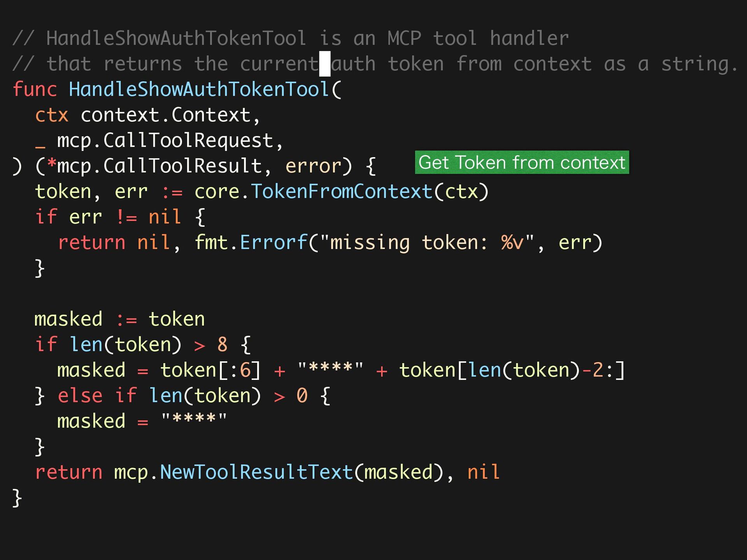
Task: Click the token[:6] slice expression
Action: tap(210, 370)
